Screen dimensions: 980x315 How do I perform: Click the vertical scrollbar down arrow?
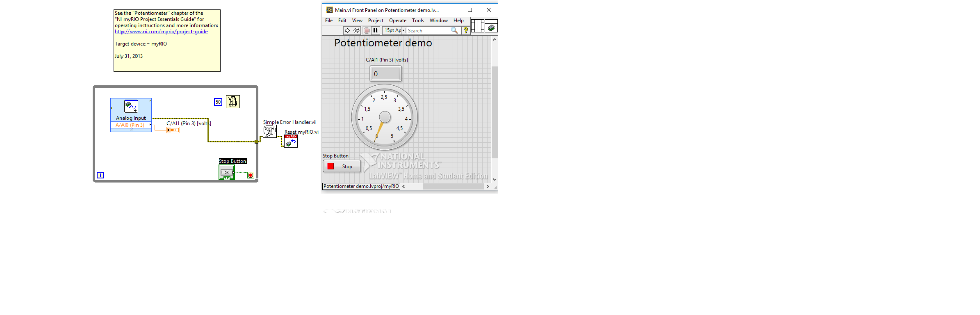pos(495,179)
